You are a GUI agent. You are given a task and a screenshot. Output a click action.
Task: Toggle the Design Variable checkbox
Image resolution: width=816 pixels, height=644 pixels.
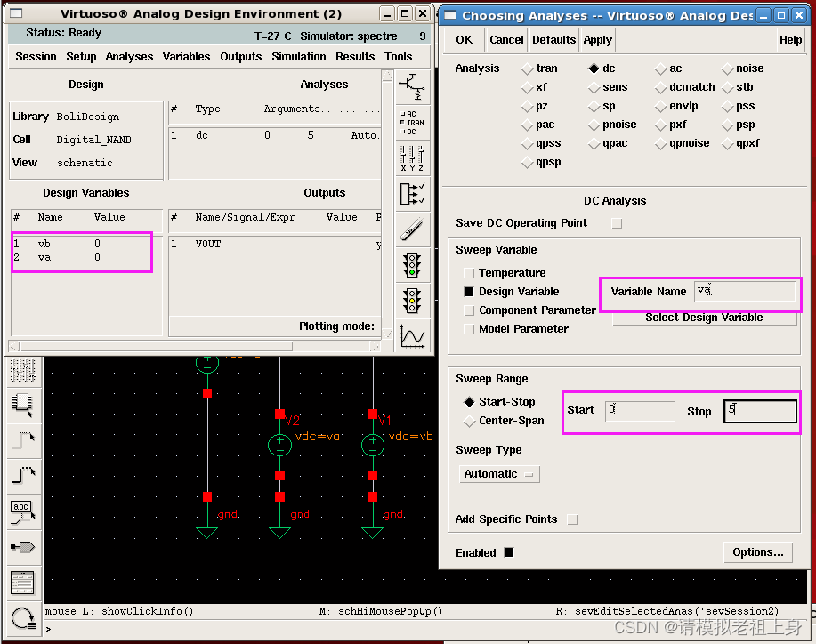click(469, 292)
